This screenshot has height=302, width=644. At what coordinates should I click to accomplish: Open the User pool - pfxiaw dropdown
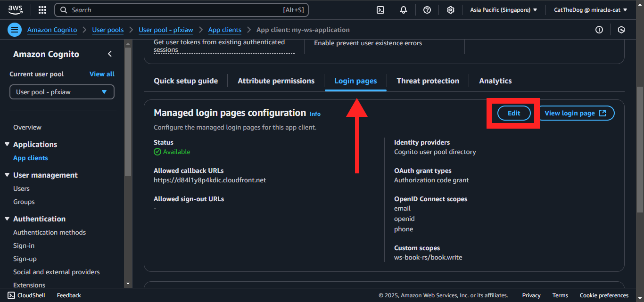(62, 92)
